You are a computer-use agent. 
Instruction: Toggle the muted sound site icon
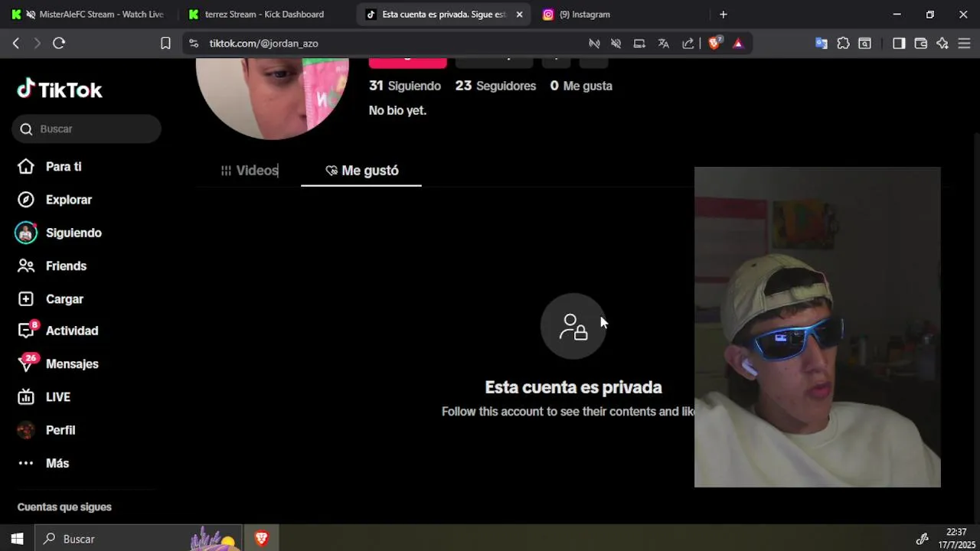pyautogui.click(x=616, y=44)
